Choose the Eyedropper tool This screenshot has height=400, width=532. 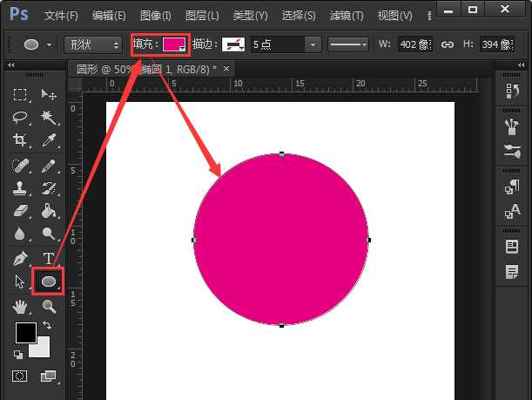49,139
